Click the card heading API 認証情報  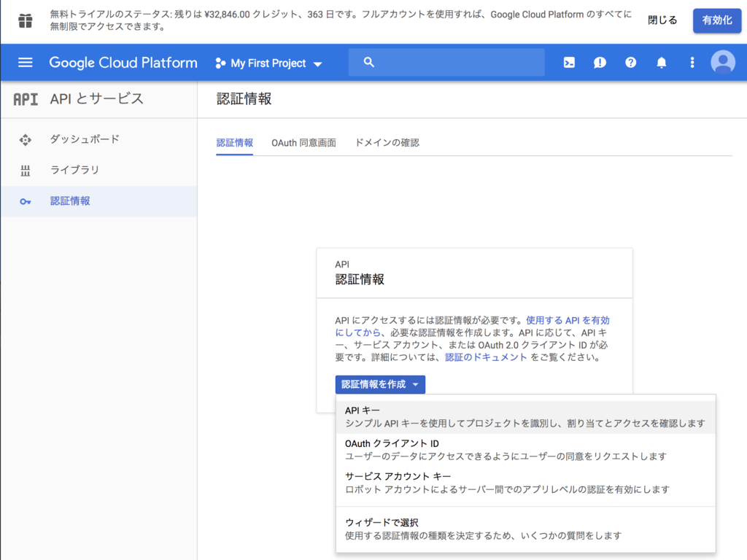[x=360, y=273]
